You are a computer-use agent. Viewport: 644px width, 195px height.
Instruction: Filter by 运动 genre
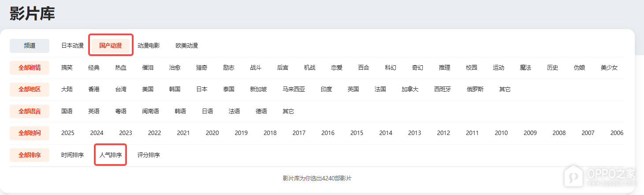click(x=499, y=67)
